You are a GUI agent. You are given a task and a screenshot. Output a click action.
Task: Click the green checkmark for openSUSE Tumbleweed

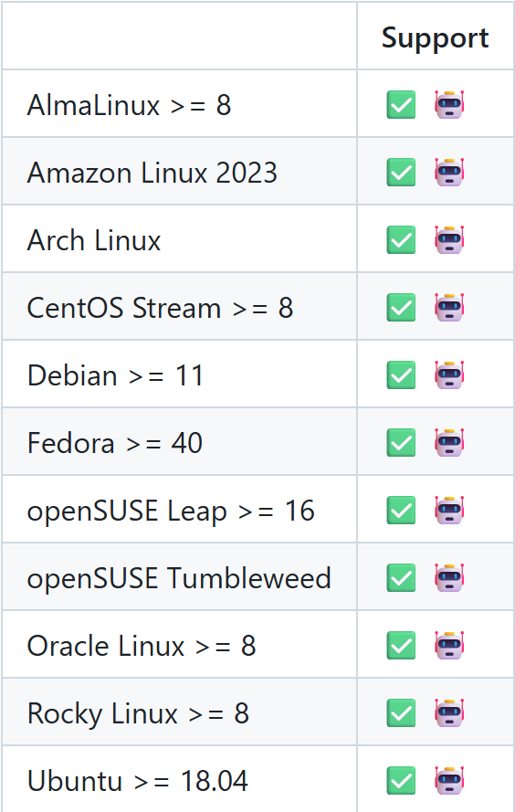(x=401, y=578)
